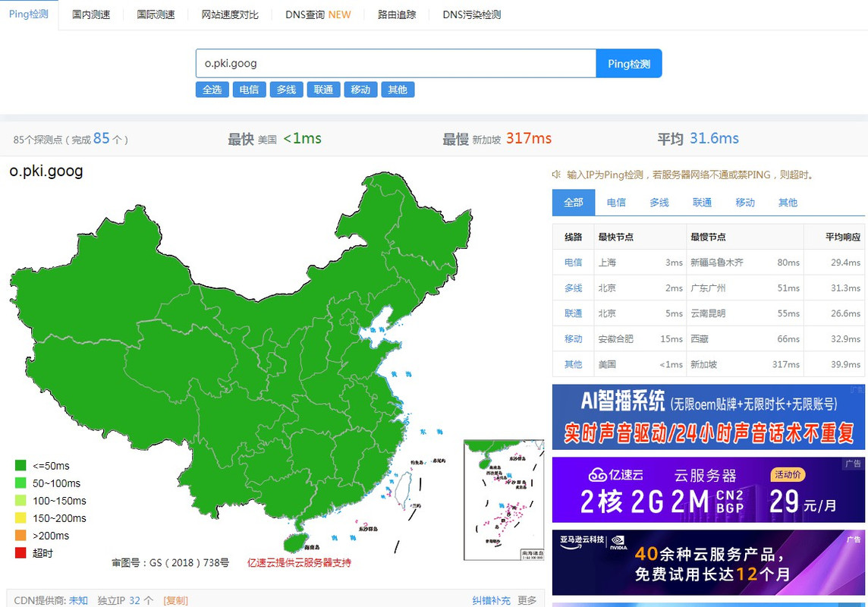
Task: Select the 电信 results tab above table
Action: (616, 203)
